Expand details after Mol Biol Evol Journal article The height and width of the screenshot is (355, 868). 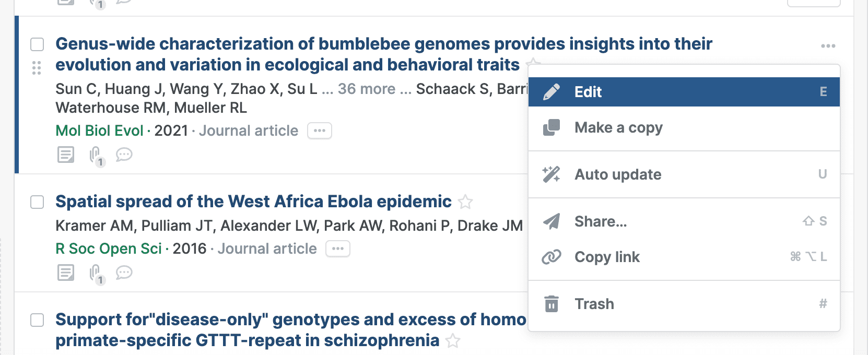click(320, 131)
